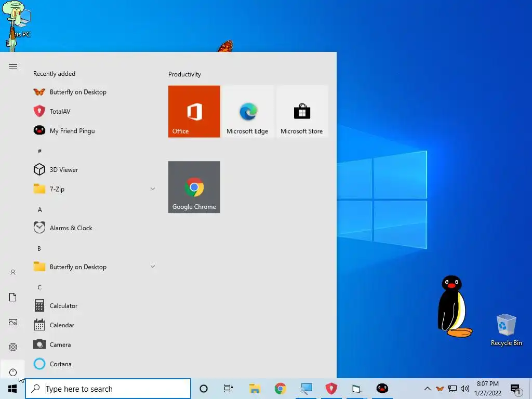Open the window-frame app icon on taskbar
Screen dimensions: 532x399
(x=356, y=389)
